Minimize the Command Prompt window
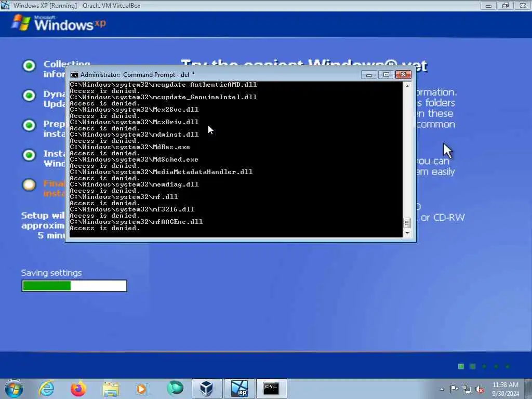 (369, 75)
